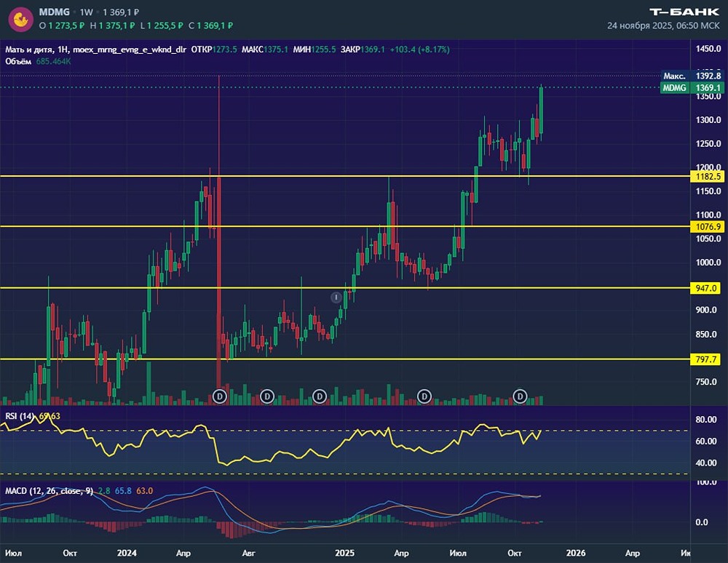
Task: Click the RSI (14) indicator label
Action: pyautogui.click(x=20, y=416)
